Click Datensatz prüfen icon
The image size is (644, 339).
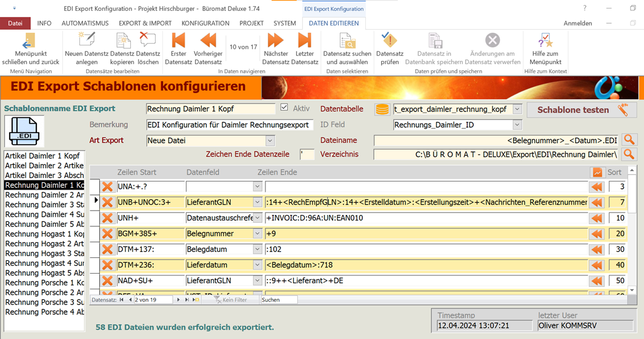coord(390,41)
